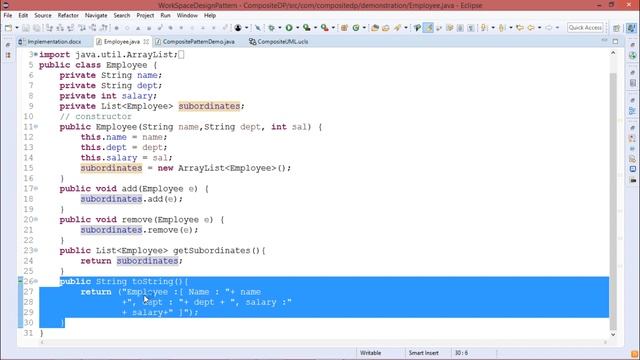Toggle Mark Occurrences highlighted toolbar button
This screenshot has height=360, width=640.
point(429,28)
